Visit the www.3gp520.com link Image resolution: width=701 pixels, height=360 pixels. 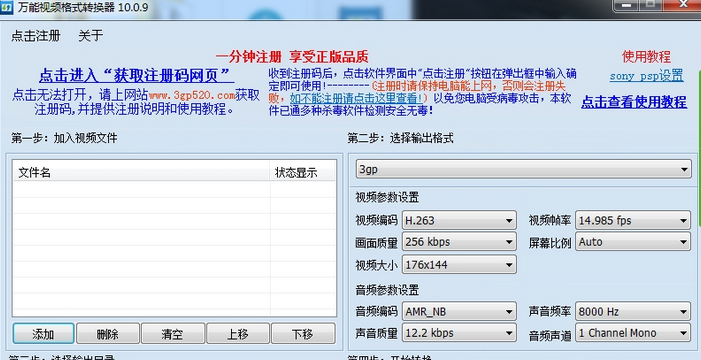tap(192, 95)
